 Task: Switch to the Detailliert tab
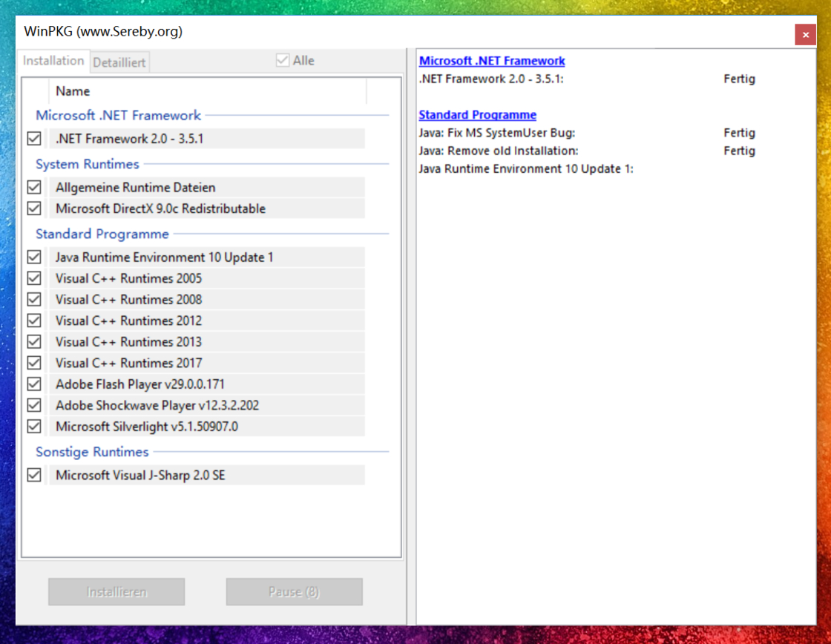tap(119, 62)
